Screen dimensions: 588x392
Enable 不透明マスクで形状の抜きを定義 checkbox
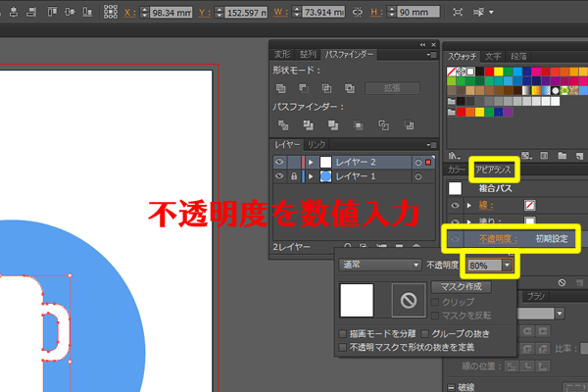coord(342,347)
